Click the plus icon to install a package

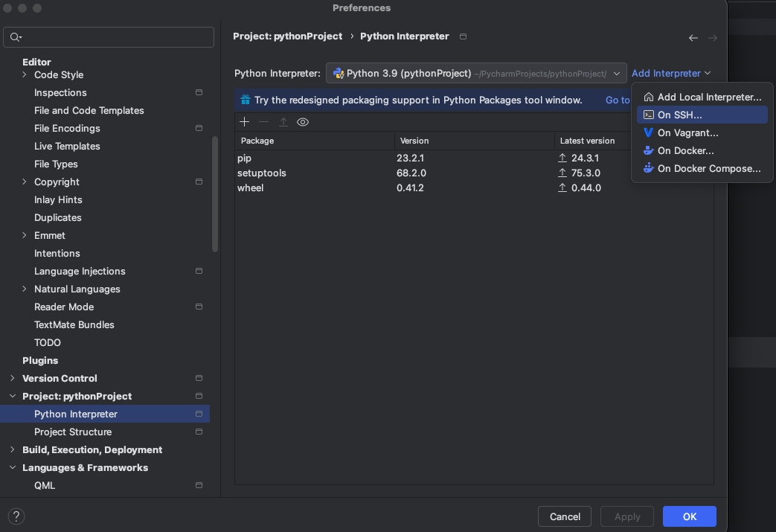[x=244, y=122]
